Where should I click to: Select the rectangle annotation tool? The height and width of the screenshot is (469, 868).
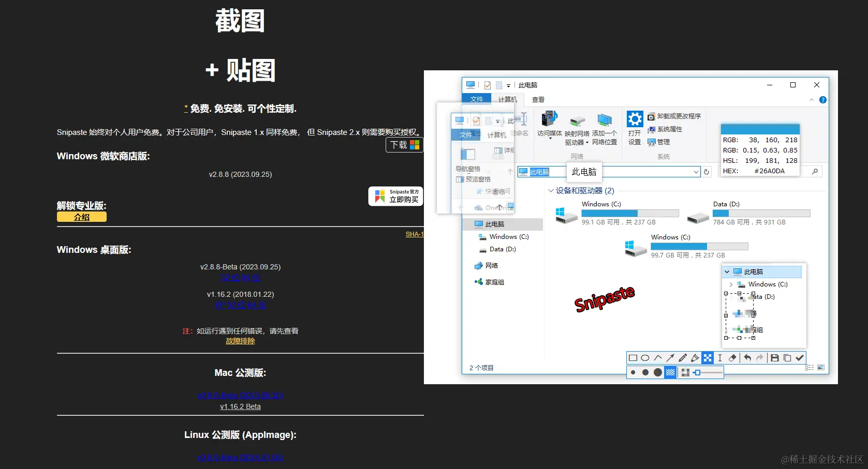tap(632, 357)
